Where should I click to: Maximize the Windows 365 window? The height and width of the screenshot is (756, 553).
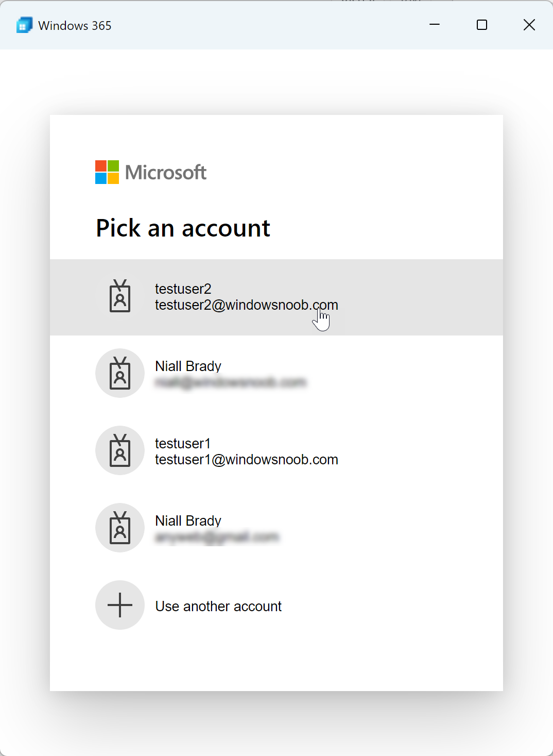coord(482,25)
